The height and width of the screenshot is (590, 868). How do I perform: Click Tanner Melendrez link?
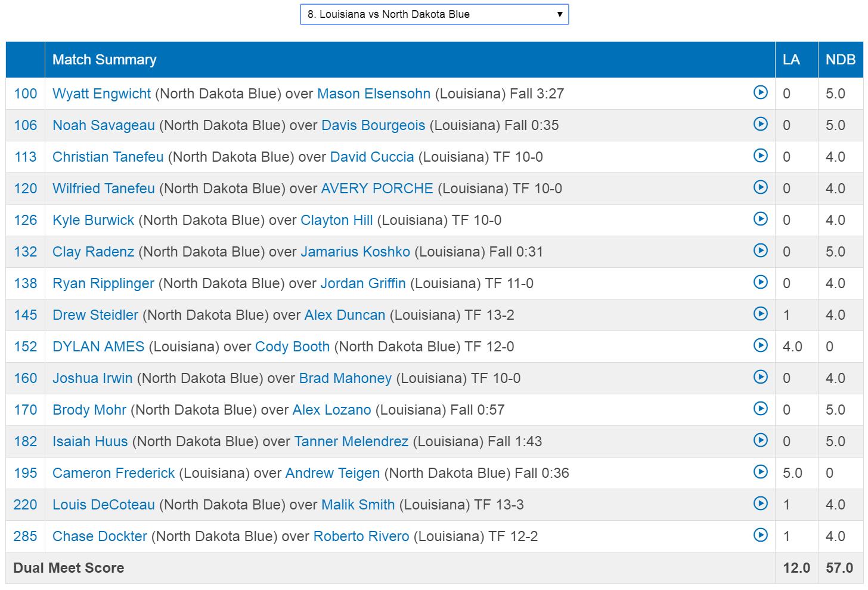352,441
